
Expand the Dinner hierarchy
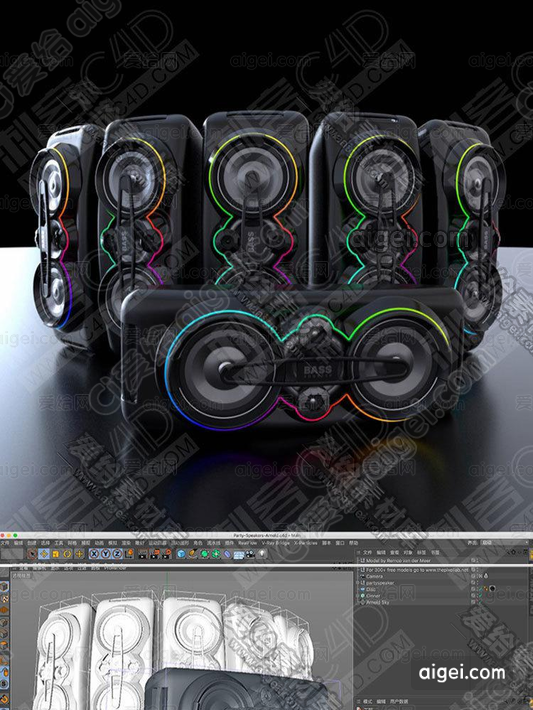coord(357,596)
